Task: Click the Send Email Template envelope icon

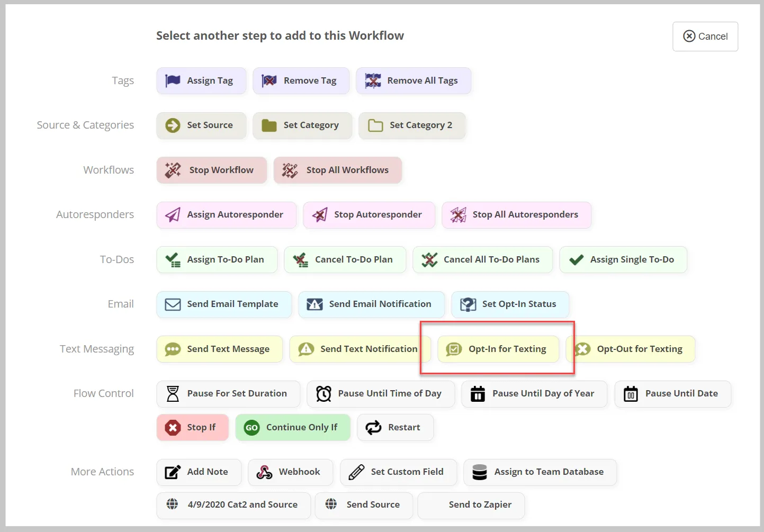Action: [x=173, y=304]
